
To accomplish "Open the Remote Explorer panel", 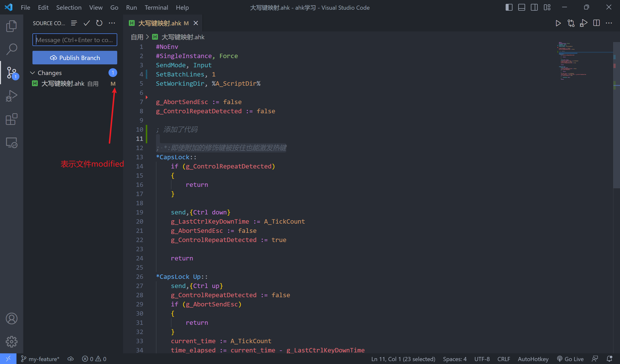I will coord(11,142).
